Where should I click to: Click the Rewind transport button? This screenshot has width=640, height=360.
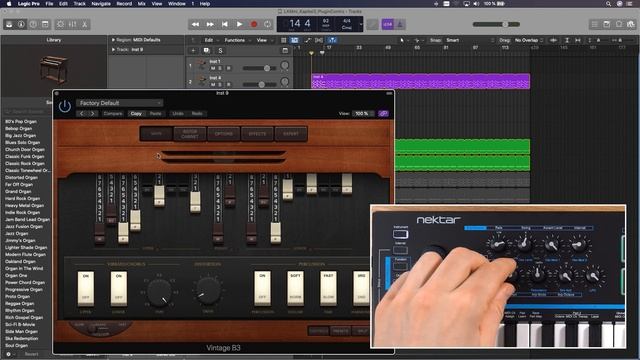point(196,24)
